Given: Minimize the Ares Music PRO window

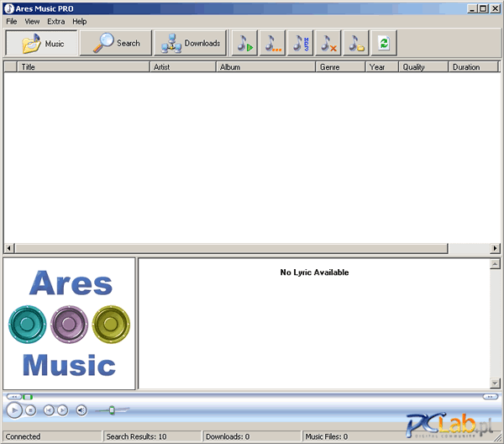Looking at the screenshot, I should click(x=472, y=8).
